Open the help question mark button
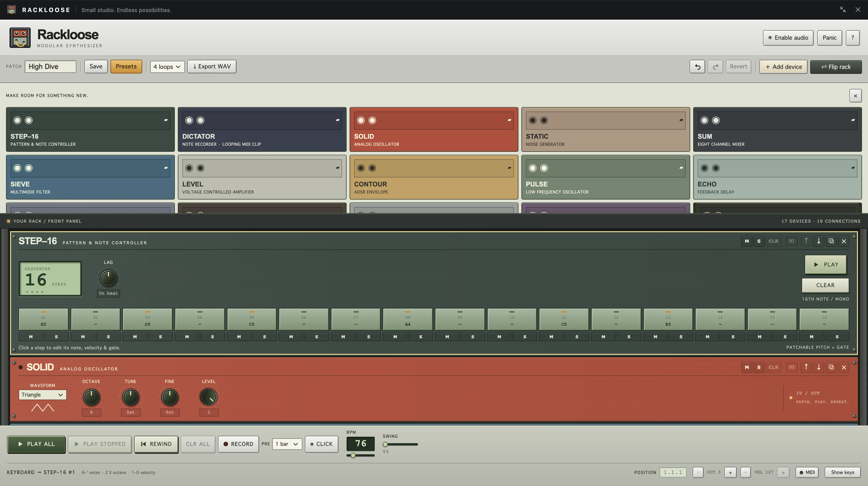This screenshot has width=868, height=486. coord(852,38)
